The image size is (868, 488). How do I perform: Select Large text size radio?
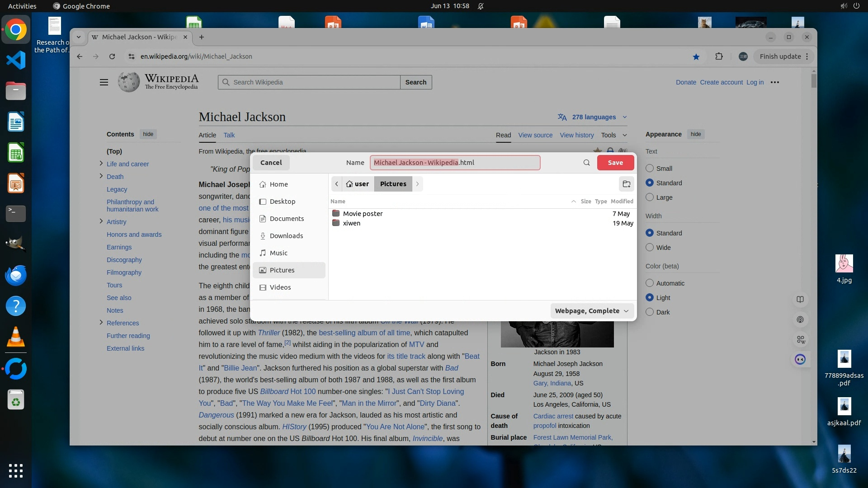click(x=650, y=197)
